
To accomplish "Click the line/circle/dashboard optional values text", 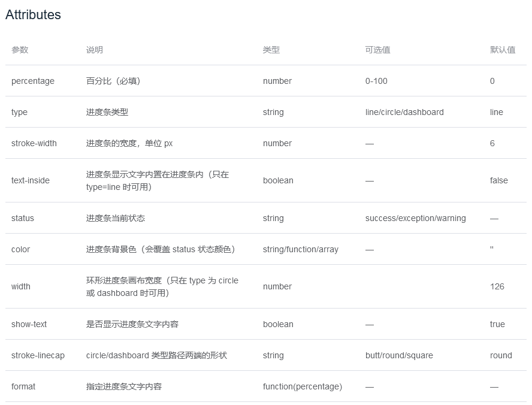I will point(404,112).
